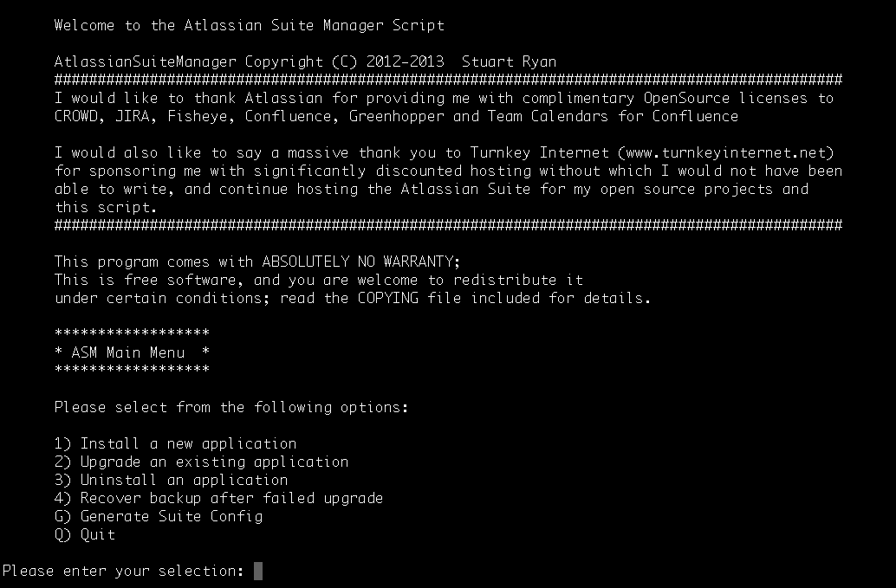Click the cursor at the selection prompt
Viewport: 896px width, 588px height.
point(258,572)
